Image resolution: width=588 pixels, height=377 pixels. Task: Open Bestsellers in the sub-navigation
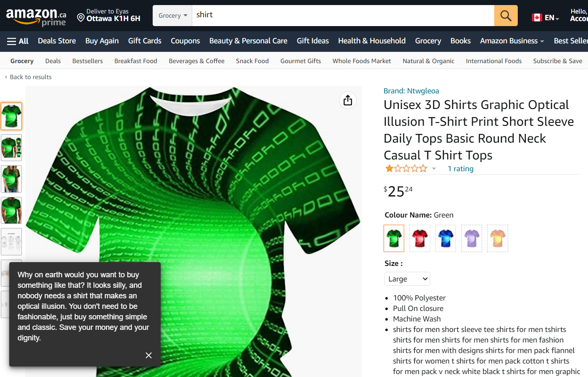coord(87,61)
